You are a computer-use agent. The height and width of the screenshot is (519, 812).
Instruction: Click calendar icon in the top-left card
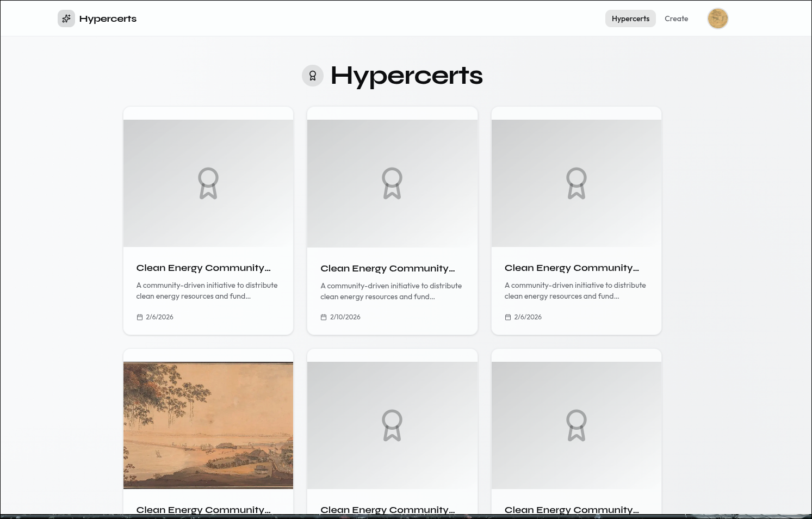tap(140, 317)
